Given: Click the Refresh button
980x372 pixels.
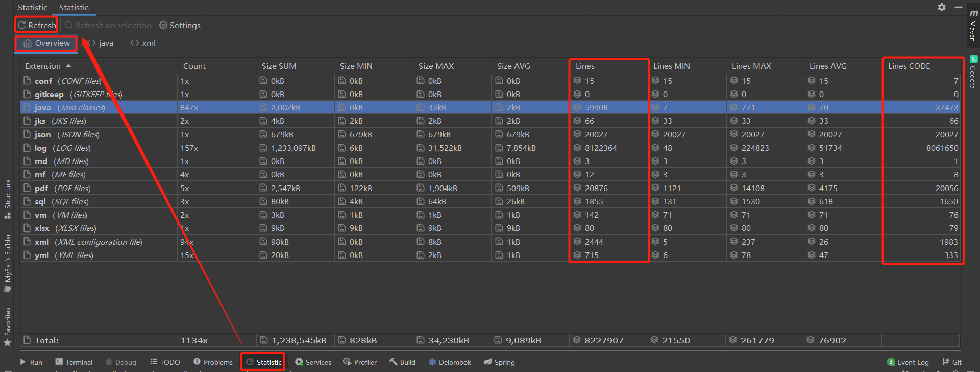Looking at the screenshot, I should [37, 25].
